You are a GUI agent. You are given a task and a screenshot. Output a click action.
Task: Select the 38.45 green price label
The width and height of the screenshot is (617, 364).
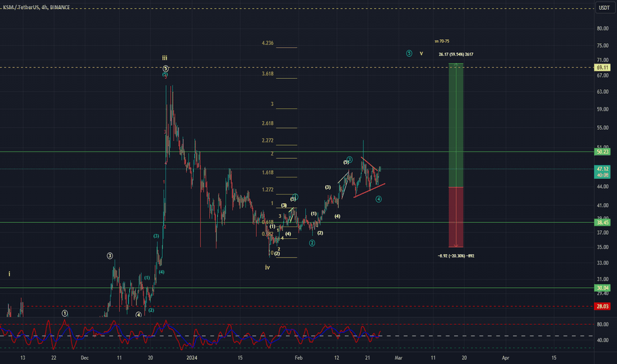(602, 222)
